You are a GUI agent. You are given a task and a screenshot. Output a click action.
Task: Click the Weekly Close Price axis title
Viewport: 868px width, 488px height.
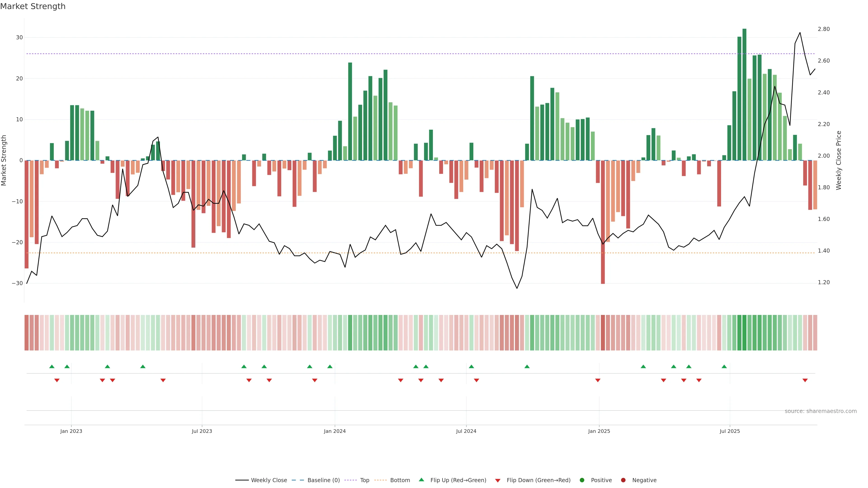point(839,160)
